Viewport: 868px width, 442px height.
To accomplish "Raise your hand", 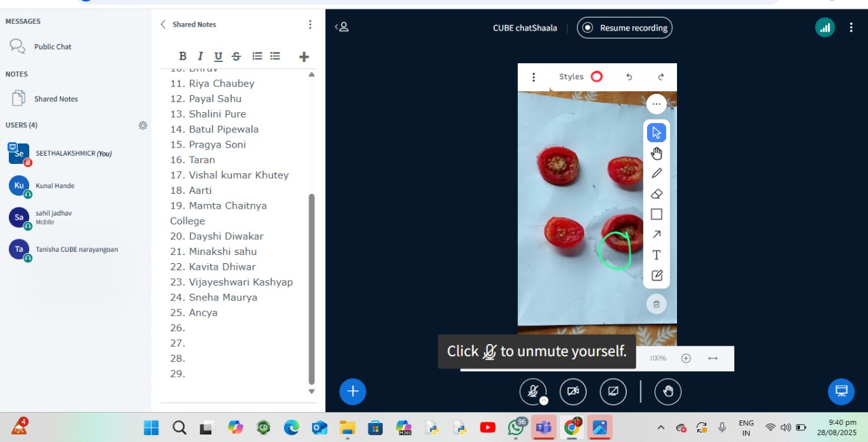I will 667,391.
